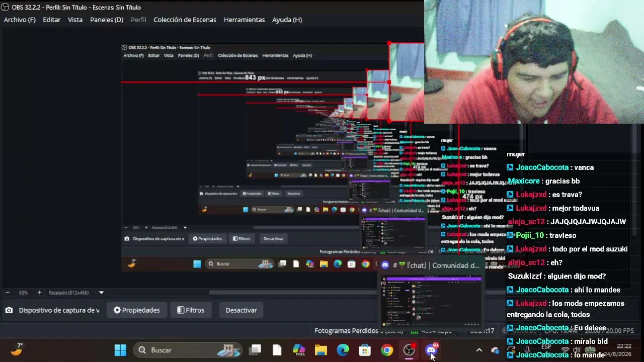Open the Herramientas menu

click(244, 20)
